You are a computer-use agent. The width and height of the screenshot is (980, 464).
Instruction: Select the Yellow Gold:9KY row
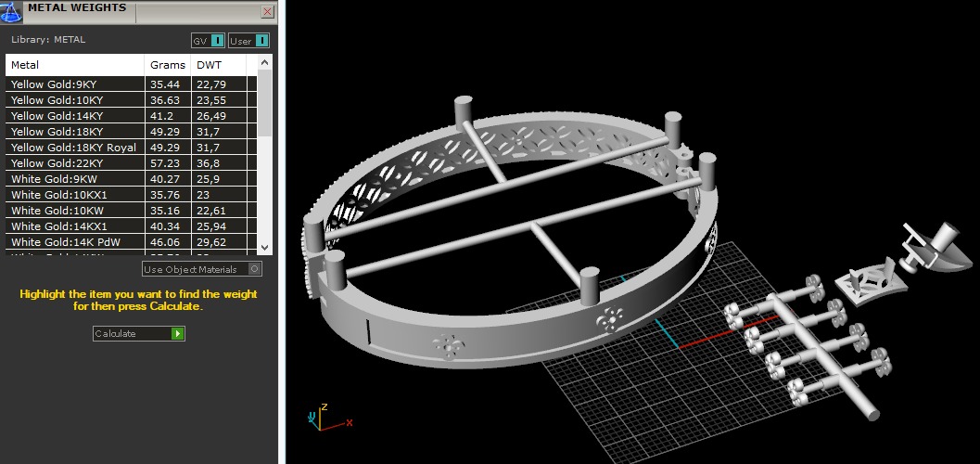132,84
